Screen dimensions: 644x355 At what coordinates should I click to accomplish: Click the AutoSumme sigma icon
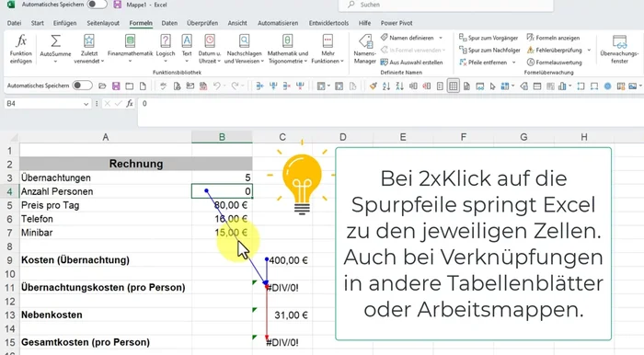coord(55,41)
